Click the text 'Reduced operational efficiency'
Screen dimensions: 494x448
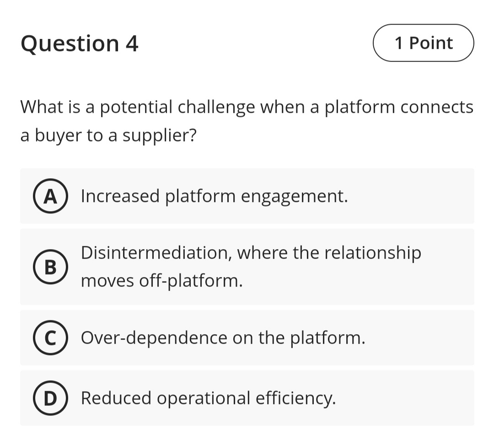(x=209, y=398)
